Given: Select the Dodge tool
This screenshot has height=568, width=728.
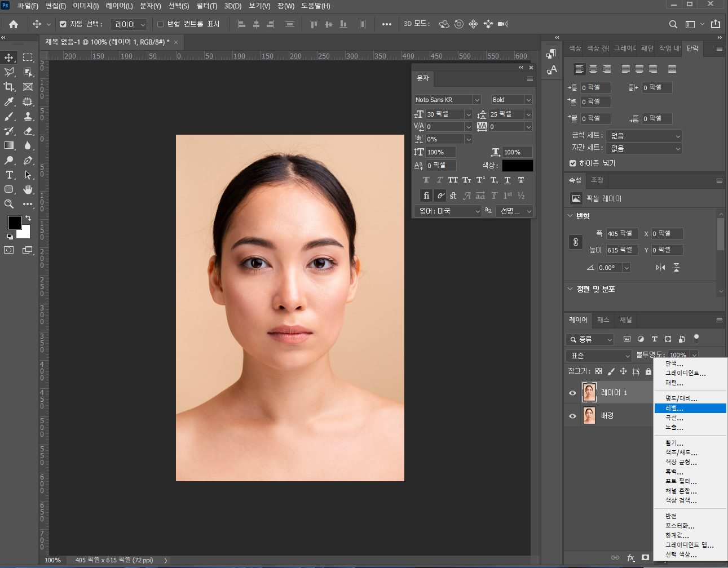Looking at the screenshot, I should click(x=9, y=160).
